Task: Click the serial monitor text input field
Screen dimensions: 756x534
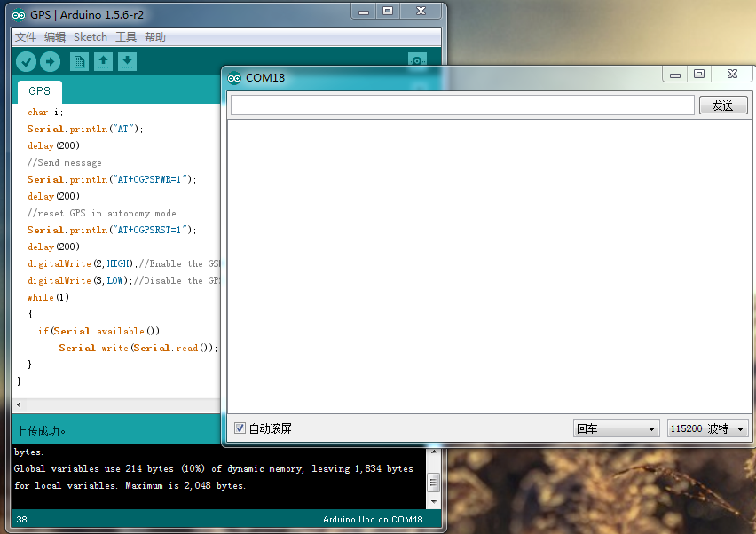Action: pos(462,105)
